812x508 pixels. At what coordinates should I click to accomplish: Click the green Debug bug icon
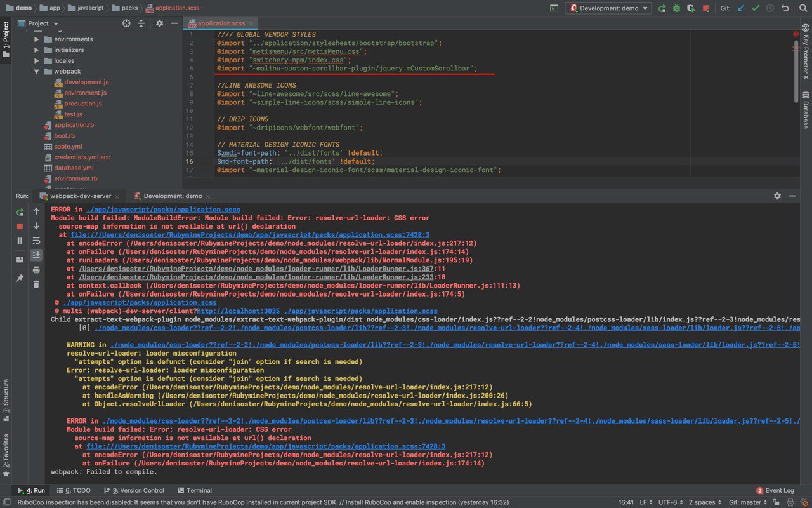coord(676,8)
